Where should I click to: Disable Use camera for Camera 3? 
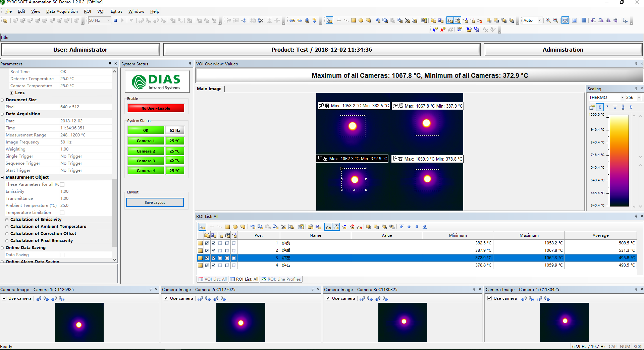pyautogui.click(x=328, y=298)
